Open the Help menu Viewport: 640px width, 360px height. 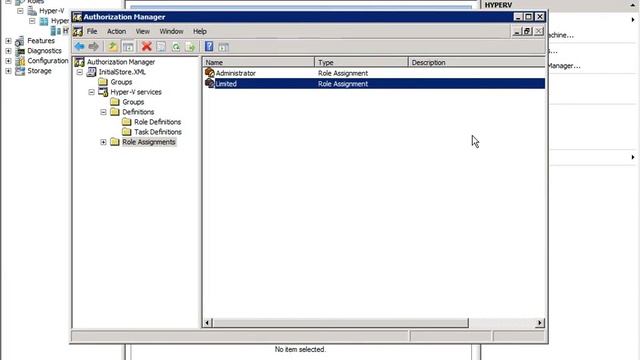click(x=200, y=31)
